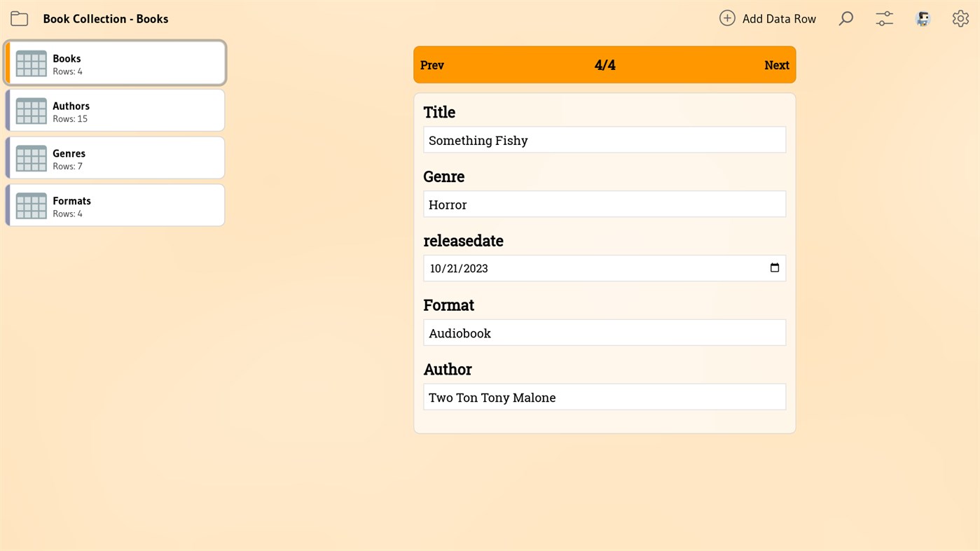980x551 pixels.
Task: Click the plus icon next to Add Data Row
Action: (726, 18)
